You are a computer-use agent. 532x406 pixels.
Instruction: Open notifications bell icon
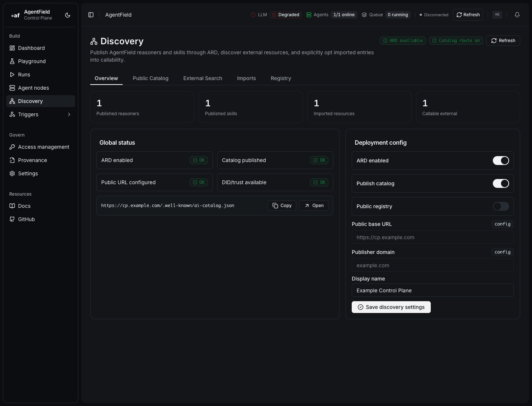tap(517, 15)
